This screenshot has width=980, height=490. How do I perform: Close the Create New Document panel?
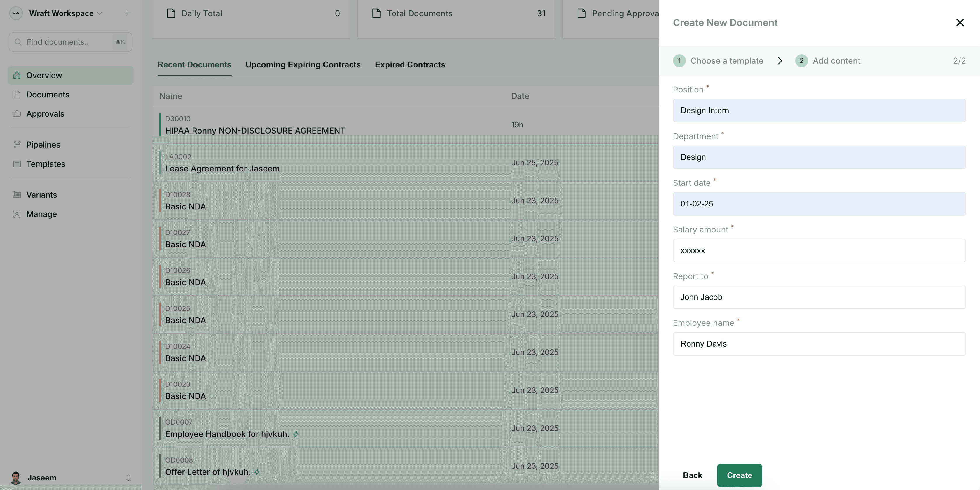pyautogui.click(x=960, y=22)
